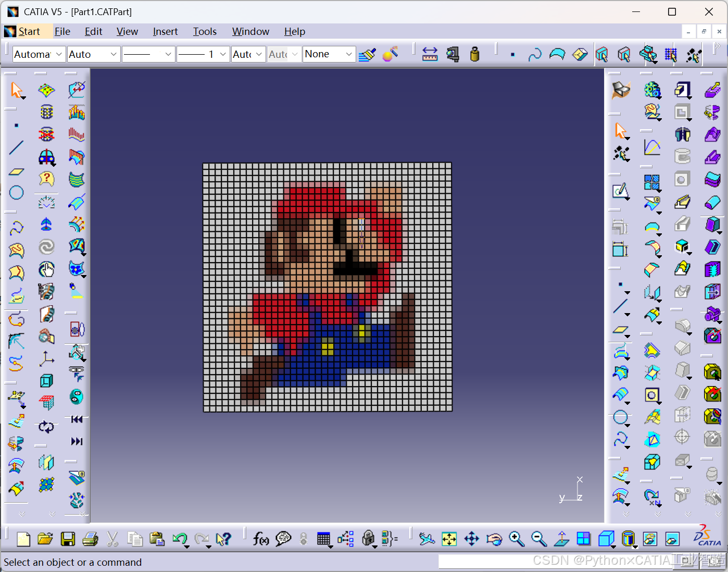Click the Undo arrow icon
728x572 pixels.
[x=180, y=539]
